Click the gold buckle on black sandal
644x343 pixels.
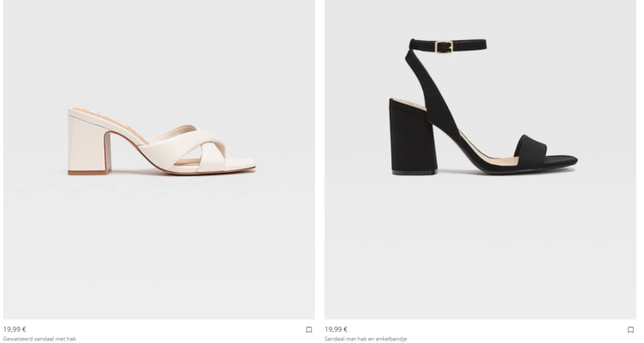tap(444, 47)
